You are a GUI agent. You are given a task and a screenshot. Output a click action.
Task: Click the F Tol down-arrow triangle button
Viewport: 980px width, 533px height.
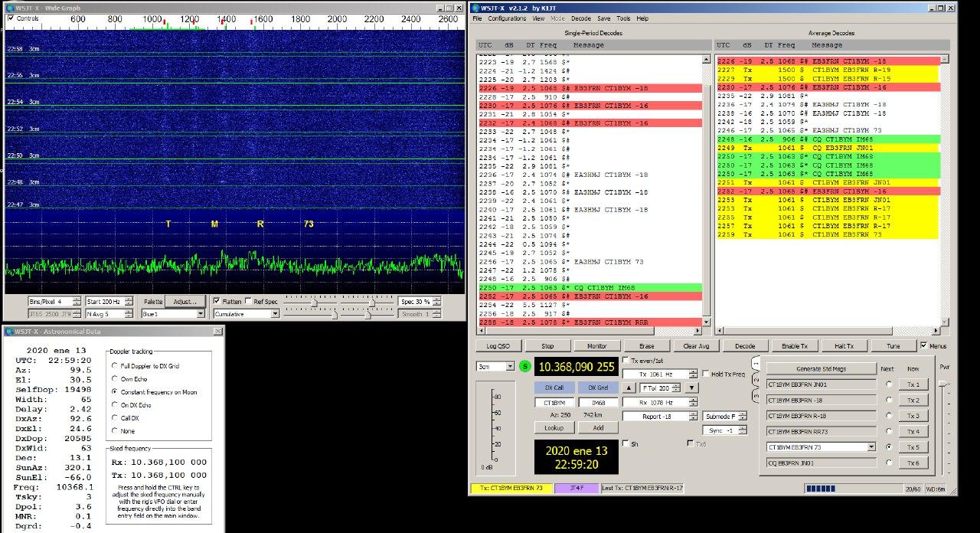pos(691,388)
